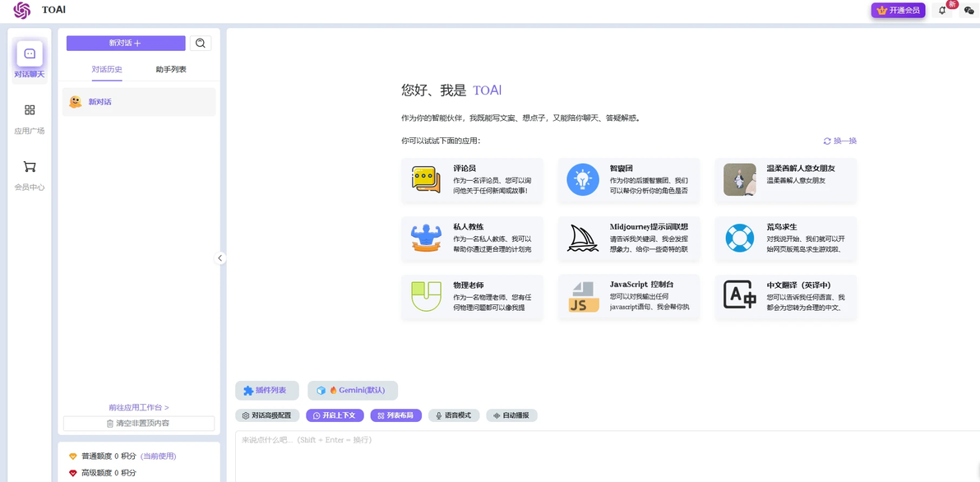Click the 开通会员 button

(898, 11)
